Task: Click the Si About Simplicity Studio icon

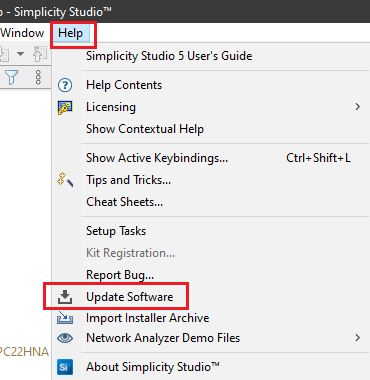Action: [65, 367]
